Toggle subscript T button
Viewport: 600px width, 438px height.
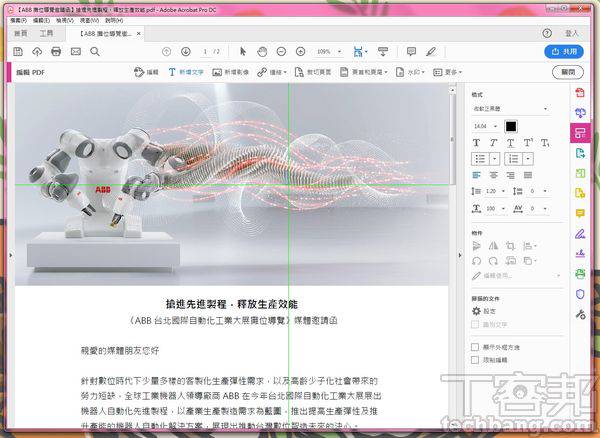coord(545,143)
